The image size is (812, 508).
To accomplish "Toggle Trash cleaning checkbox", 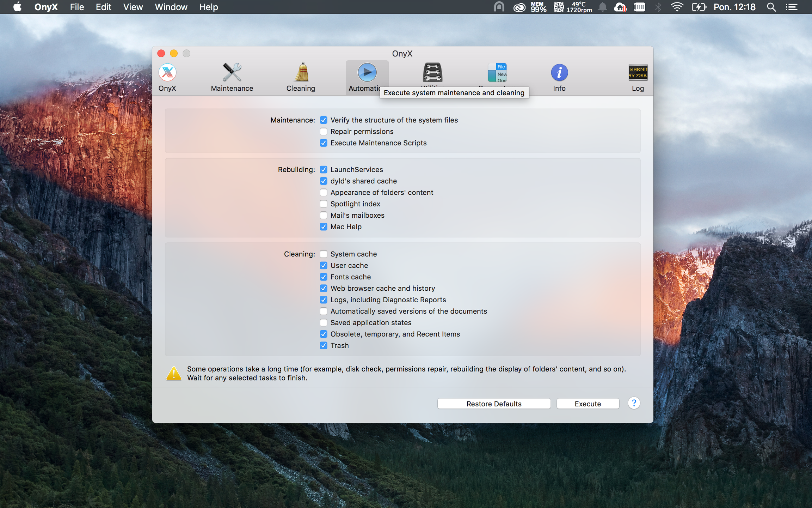I will 323,345.
